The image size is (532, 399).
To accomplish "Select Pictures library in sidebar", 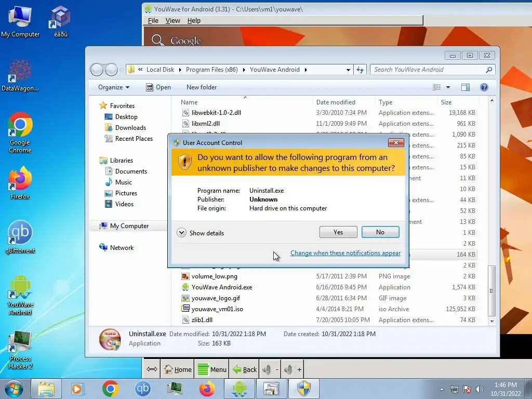I will click(126, 193).
